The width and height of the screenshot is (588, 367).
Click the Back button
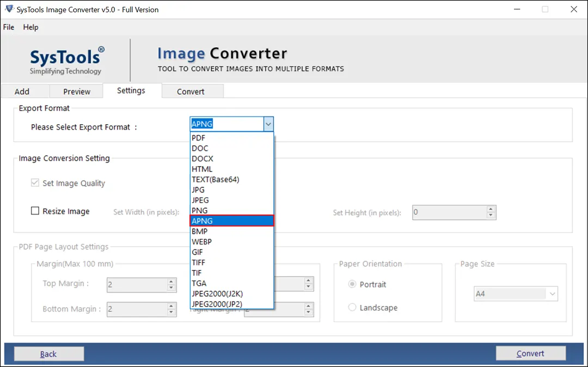[49, 354]
